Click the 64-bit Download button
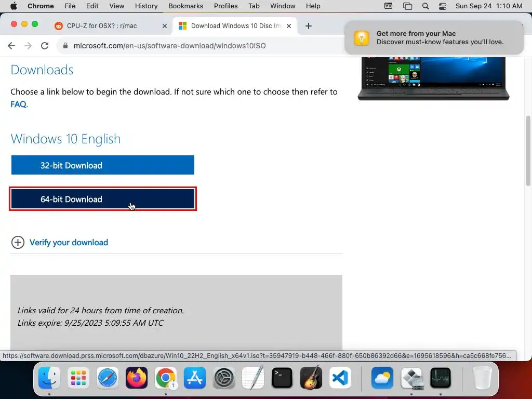 pos(103,199)
